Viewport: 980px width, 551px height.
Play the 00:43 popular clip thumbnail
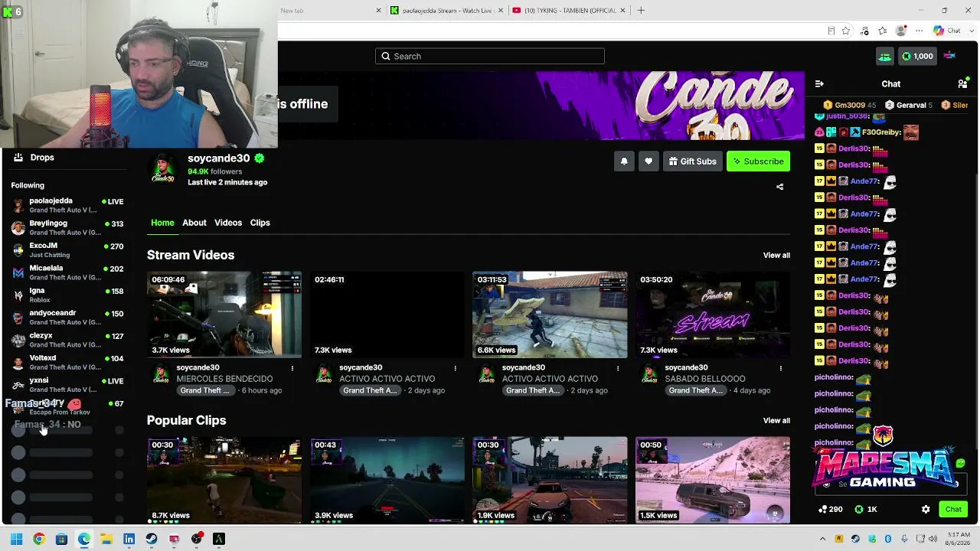point(387,480)
